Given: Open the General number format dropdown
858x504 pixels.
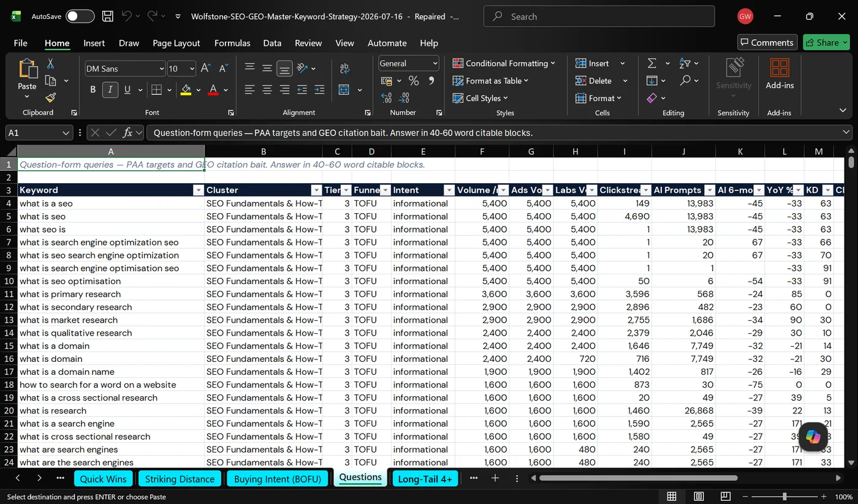Looking at the screenshot, I should (435, 63).
